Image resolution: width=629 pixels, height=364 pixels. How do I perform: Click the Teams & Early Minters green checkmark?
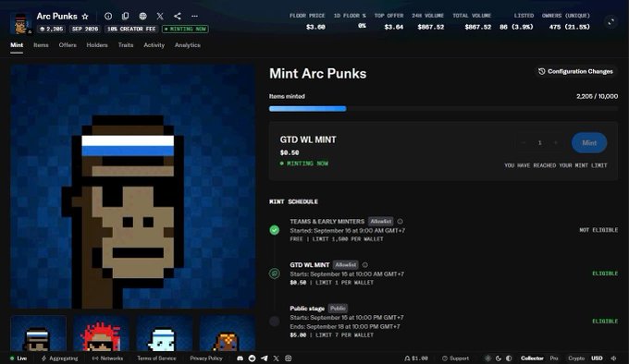(275, 230)
